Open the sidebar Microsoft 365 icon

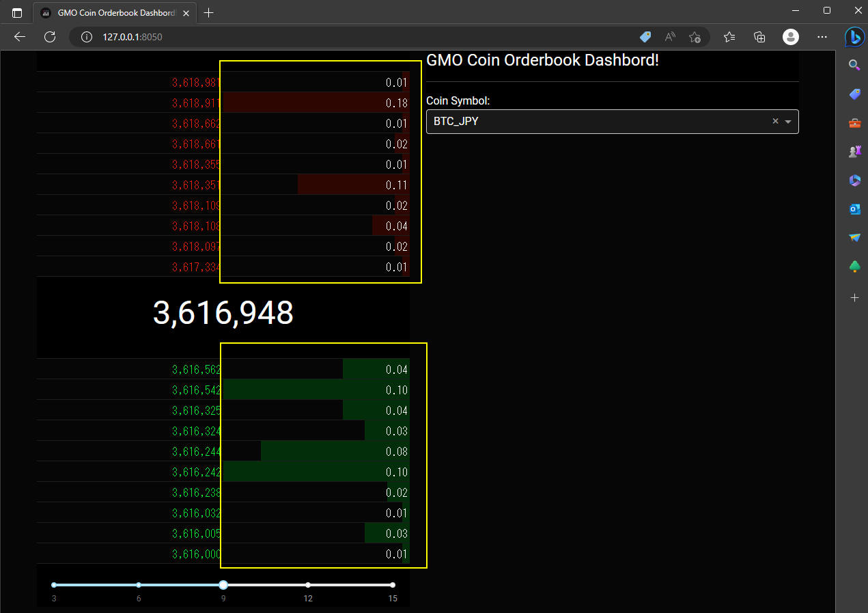point(854,180)
